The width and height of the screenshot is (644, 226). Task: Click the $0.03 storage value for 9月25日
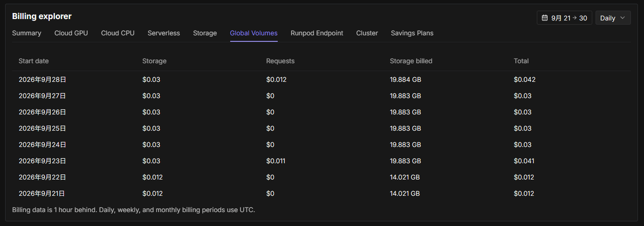pyautogui.click(x=151, y=129)
